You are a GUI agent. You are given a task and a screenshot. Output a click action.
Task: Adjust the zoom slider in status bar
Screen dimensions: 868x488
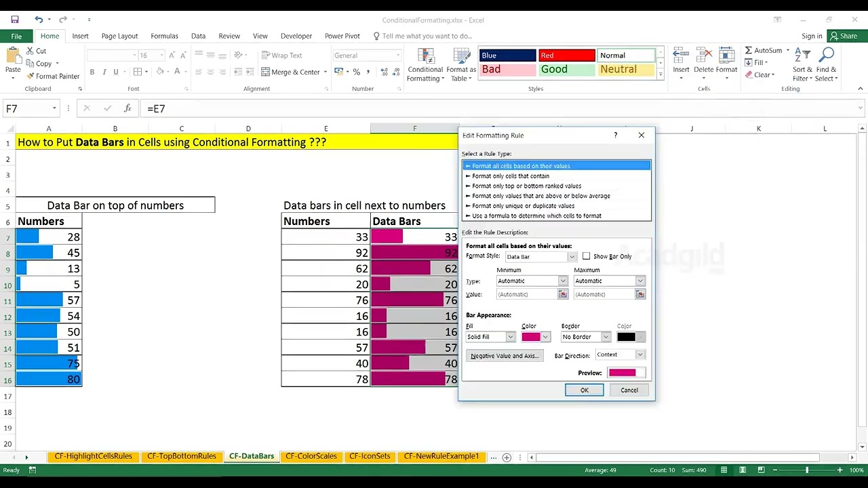[807, 470]
